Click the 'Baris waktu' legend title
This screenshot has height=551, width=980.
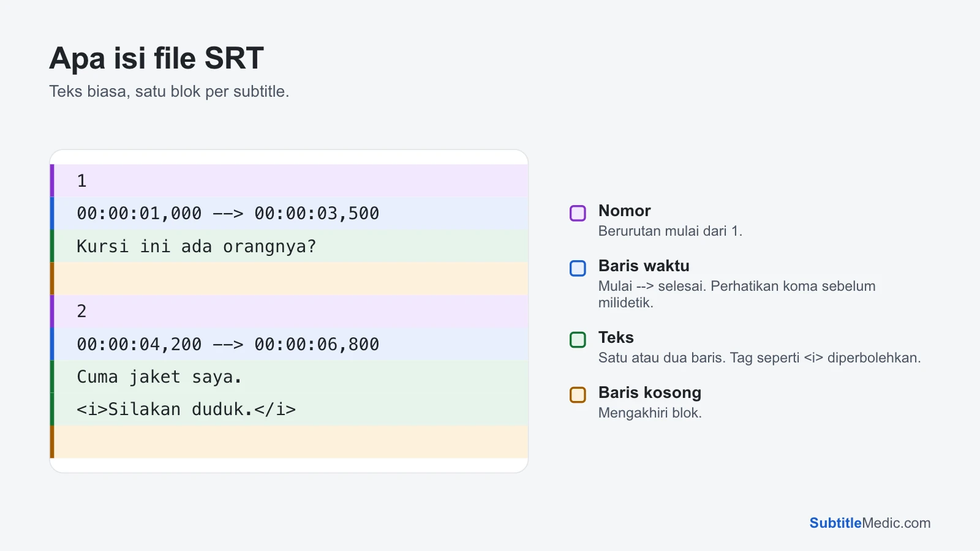pyautogui.click(x=644, y=266)
